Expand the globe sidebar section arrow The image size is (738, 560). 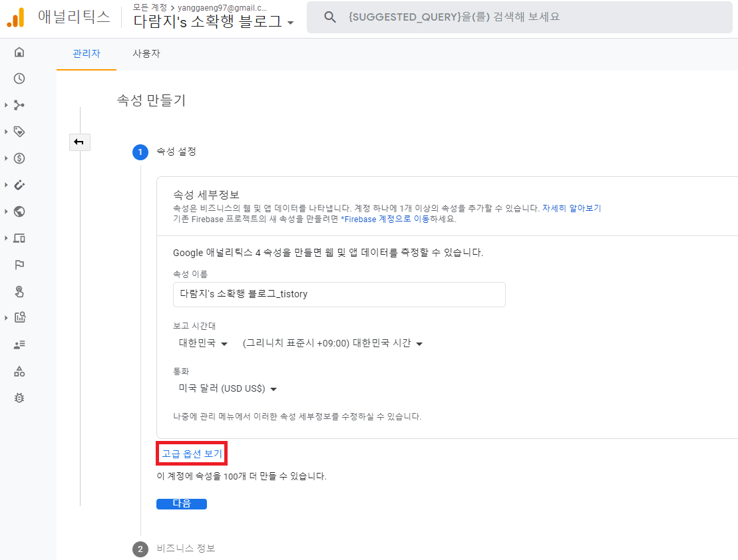click(x=6, y=211)
